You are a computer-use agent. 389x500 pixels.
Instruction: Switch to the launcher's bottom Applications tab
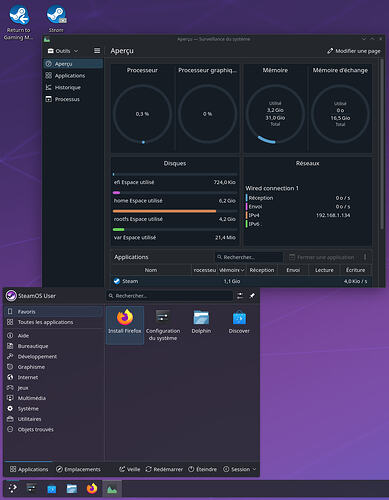coord(29,469)
